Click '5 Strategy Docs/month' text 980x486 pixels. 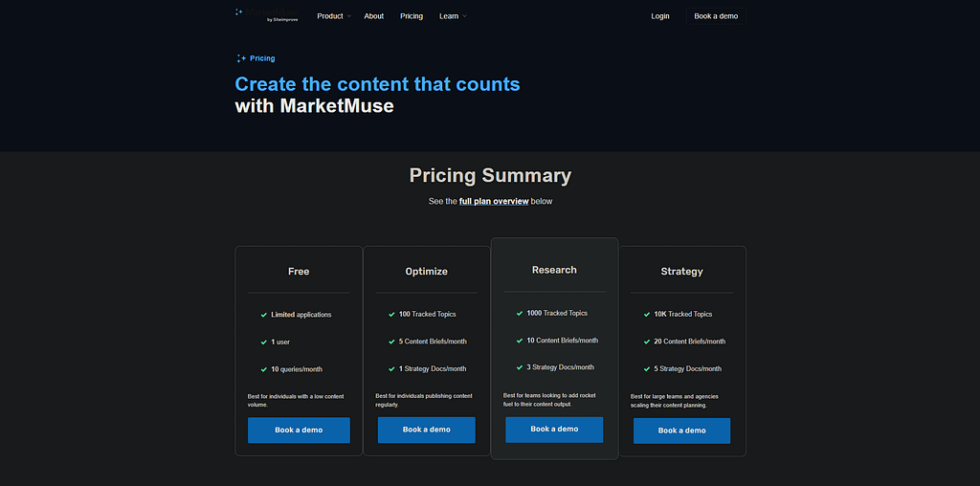[x=688, y=368]
